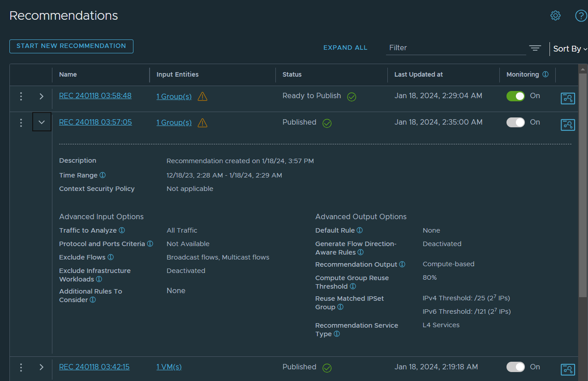Viewport: 588px width, 381px height.
Task: Click info icon beside Protocol and Ports Criteria
Action: tap(150, 244)
